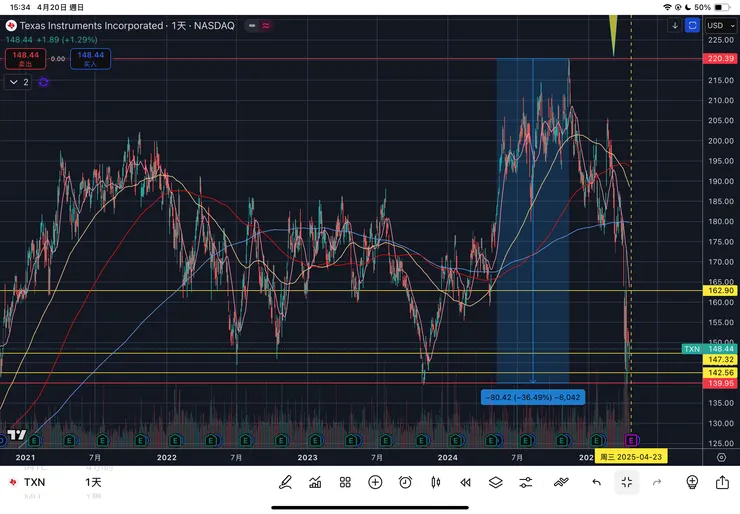The image size is (740, 514).
Task: Tap the red 148.44 sell button
Action: (25, 59)
